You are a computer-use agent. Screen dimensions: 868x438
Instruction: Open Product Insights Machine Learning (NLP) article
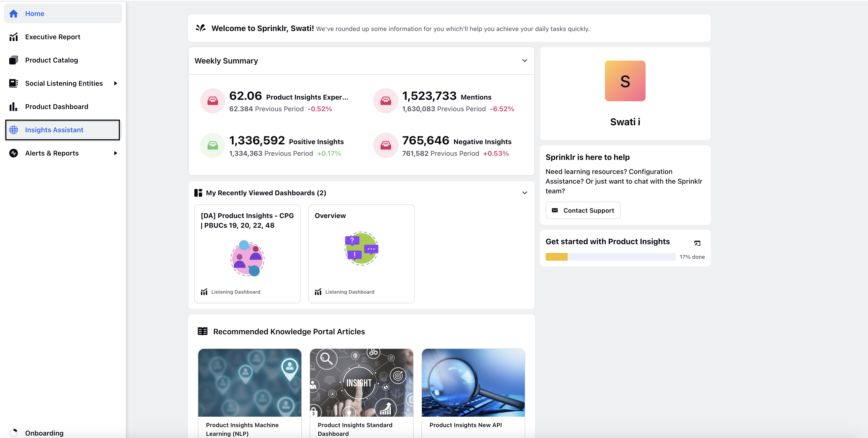[242, 429]
